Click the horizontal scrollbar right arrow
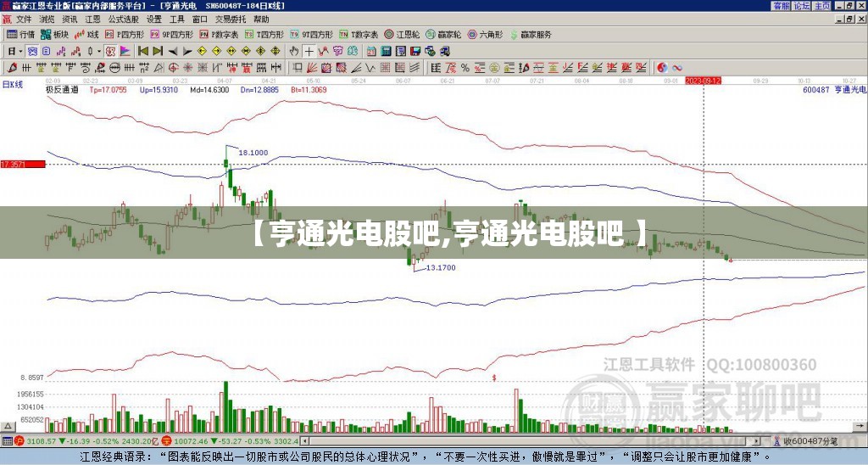This screenshot has width=868, height=465. [757, 441]
